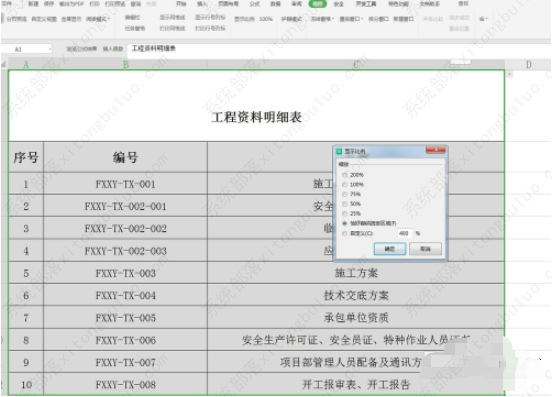Screen dimensions: 552x397
Task: Open the 重排窗口 dropdown
Action: click(x=351, y=19)
